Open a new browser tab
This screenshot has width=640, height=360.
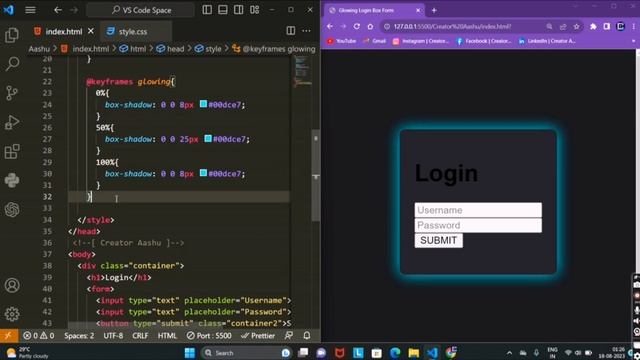coord(434,10)
